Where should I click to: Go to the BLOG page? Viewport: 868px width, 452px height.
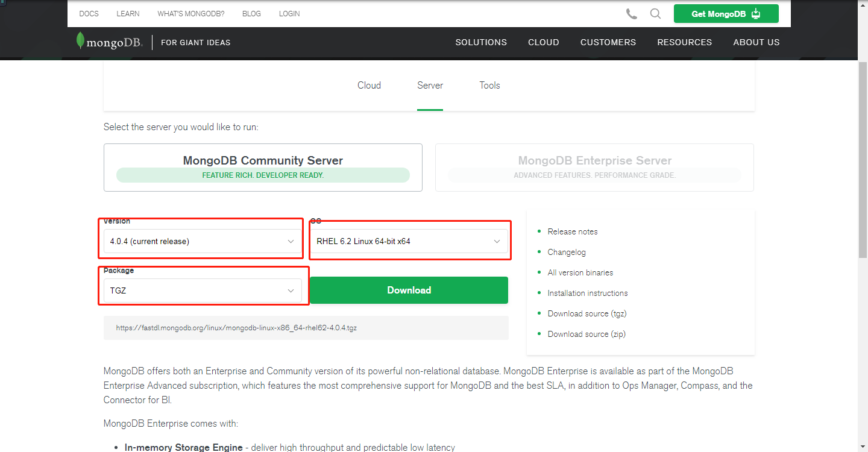point(251,14)
